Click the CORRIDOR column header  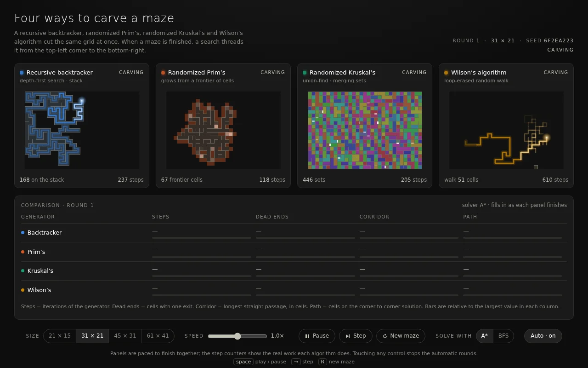pyautogui.click(x=374, y=217)
